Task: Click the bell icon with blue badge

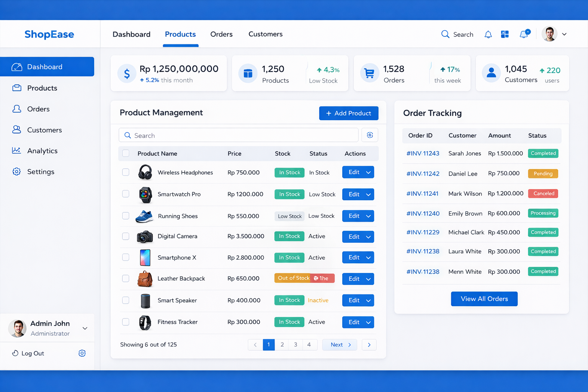Action: coord(524,34)
